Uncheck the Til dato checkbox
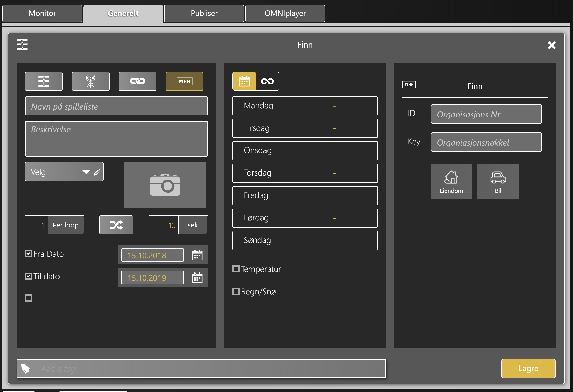 [x=28, y=276]
